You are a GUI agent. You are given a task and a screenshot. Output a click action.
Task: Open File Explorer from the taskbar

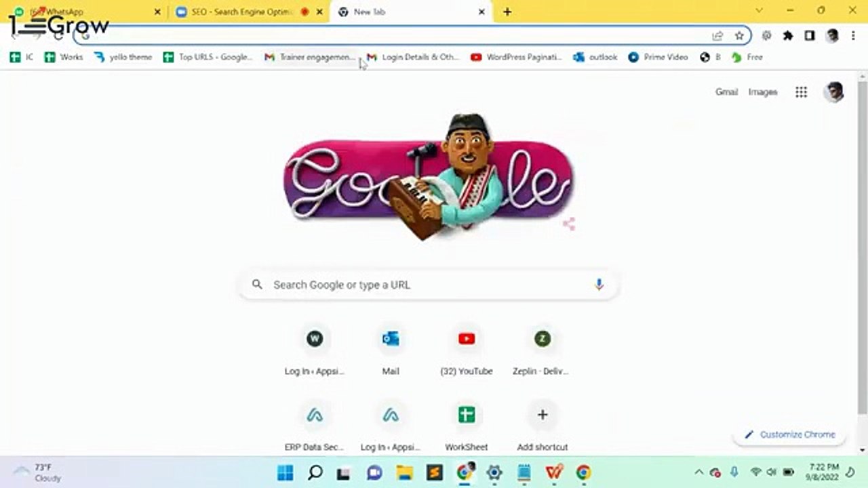click(404, 472)
